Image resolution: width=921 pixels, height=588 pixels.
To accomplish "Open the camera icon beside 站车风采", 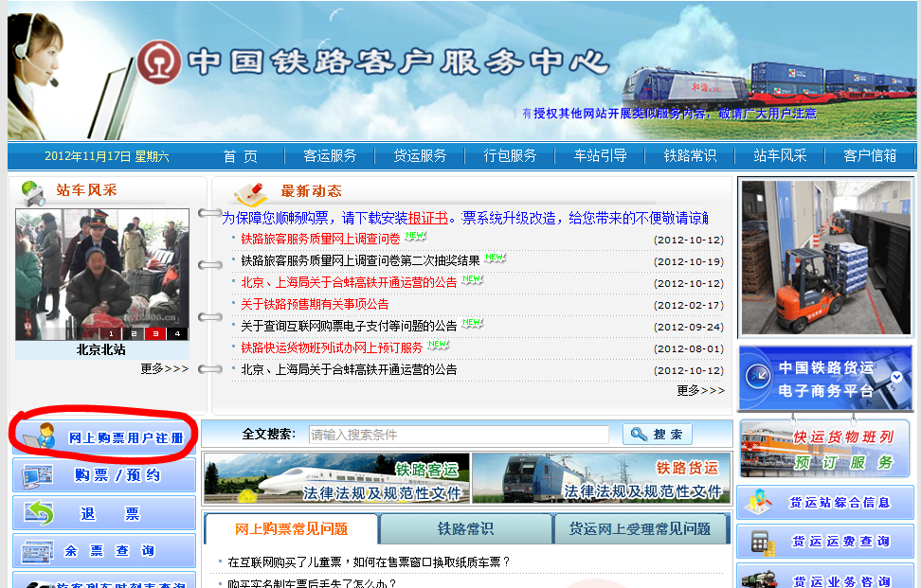I will (x=32, y=194).
